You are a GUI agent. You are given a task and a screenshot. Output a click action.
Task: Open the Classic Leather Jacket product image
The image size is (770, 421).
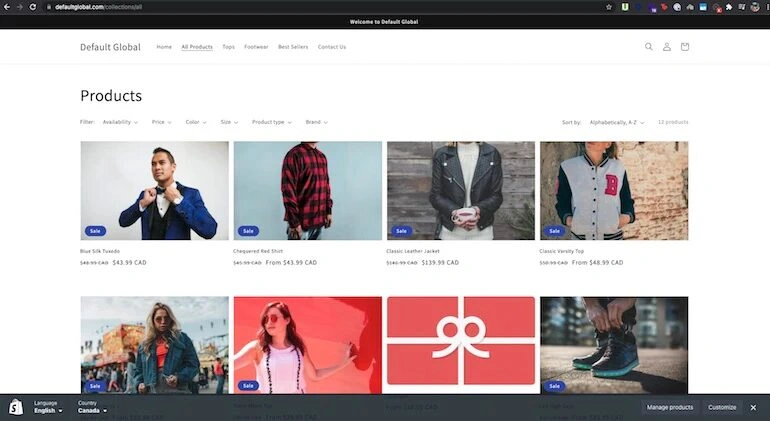click(x=461, y=190)
